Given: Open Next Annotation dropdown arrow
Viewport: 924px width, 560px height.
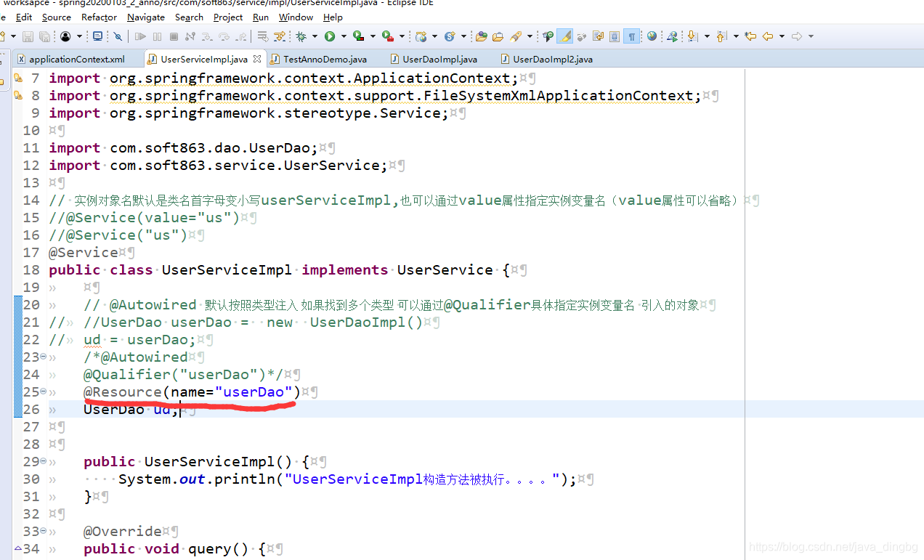Looking at the screenshot, I should pyautogui.click(x=705, y=36).
